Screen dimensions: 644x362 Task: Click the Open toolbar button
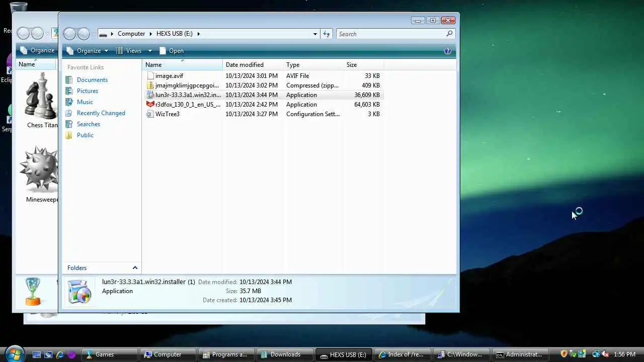[x=172, y=51]
